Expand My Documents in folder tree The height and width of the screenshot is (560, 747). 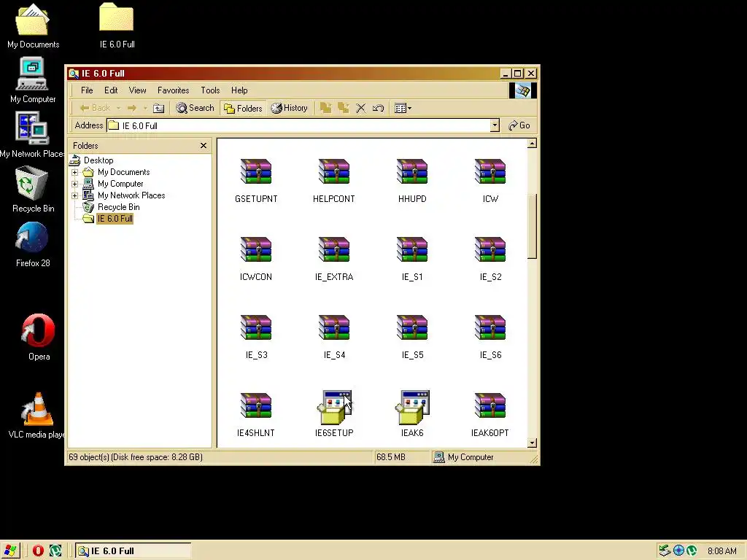[75, 172]
